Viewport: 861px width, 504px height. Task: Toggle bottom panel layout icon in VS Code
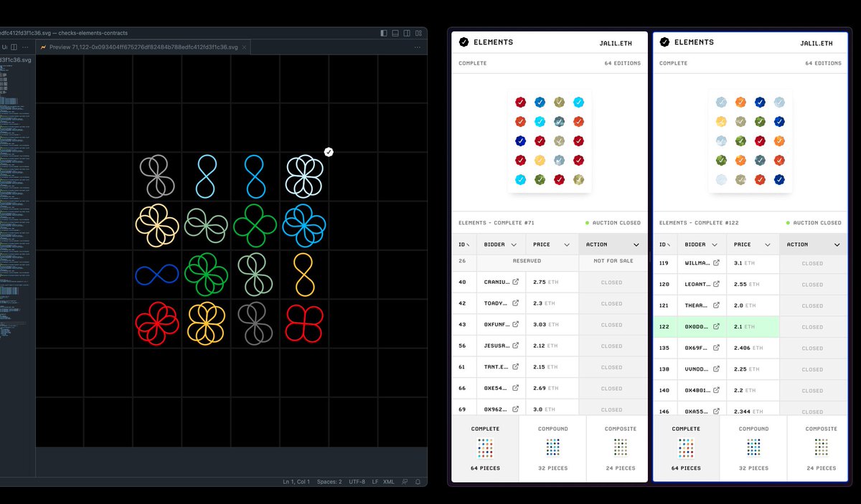(395, 33)
